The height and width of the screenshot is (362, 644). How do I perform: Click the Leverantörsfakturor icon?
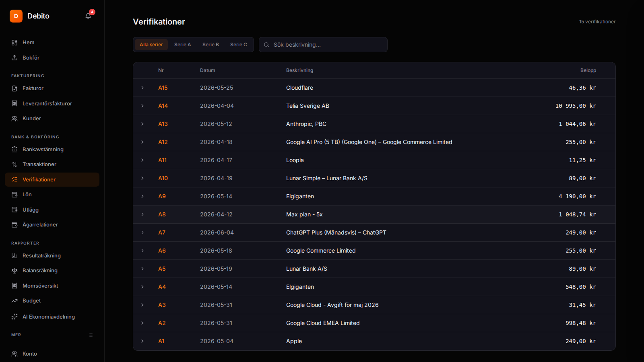(x=14, y=104)
